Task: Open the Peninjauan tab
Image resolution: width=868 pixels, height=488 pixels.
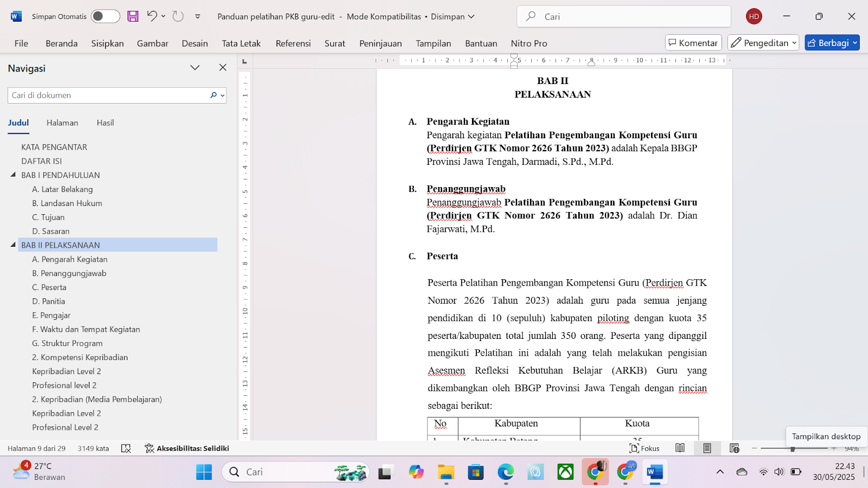Action: pyautogui.click(x=380, y=43)
